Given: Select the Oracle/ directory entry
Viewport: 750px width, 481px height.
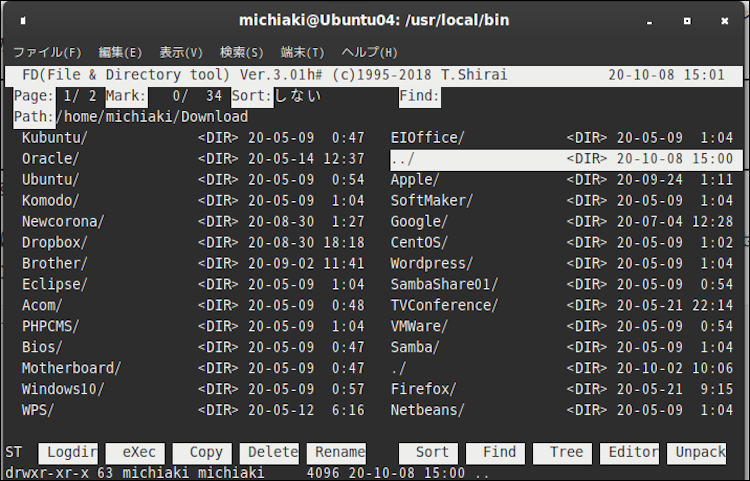Looking at the screenshot, I should [193, 159].
